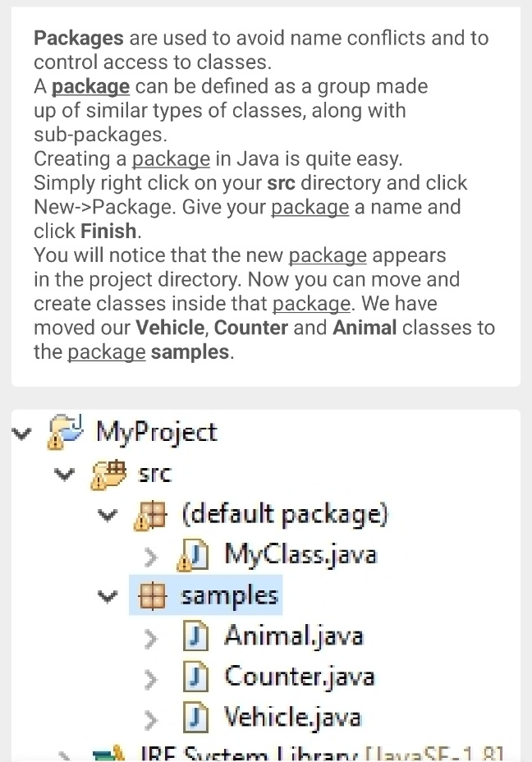Click the src source folder icon
Viewport: 532px width, 762px height.
click(x=108, y=473)
